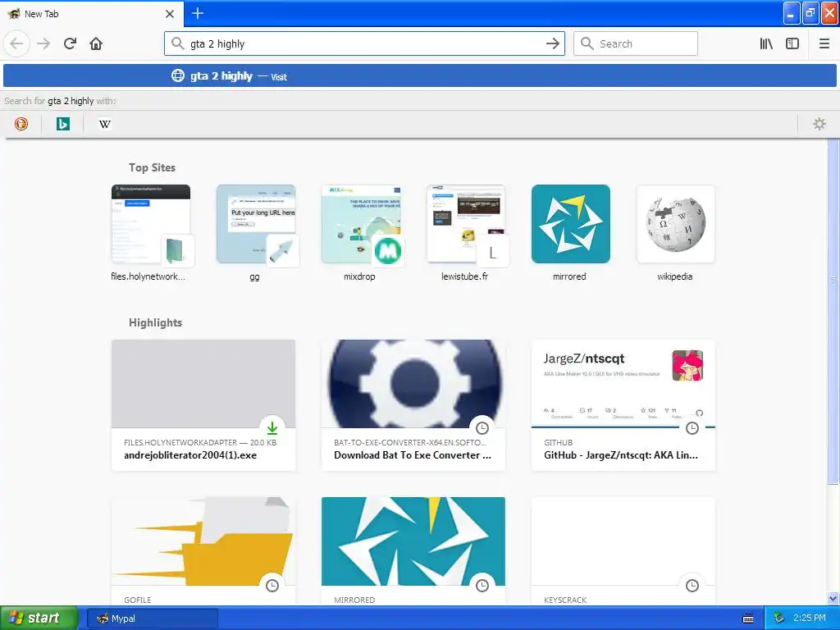Screen dimensions: 840x630
Task: Search with DuckDuckGo icon
Action: [x=21, y=125]
